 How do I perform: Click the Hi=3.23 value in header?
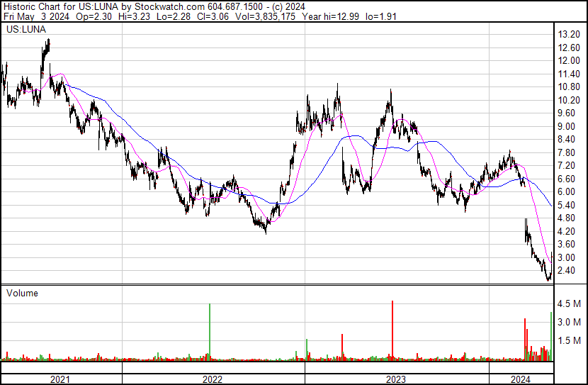tap(135, 16)
